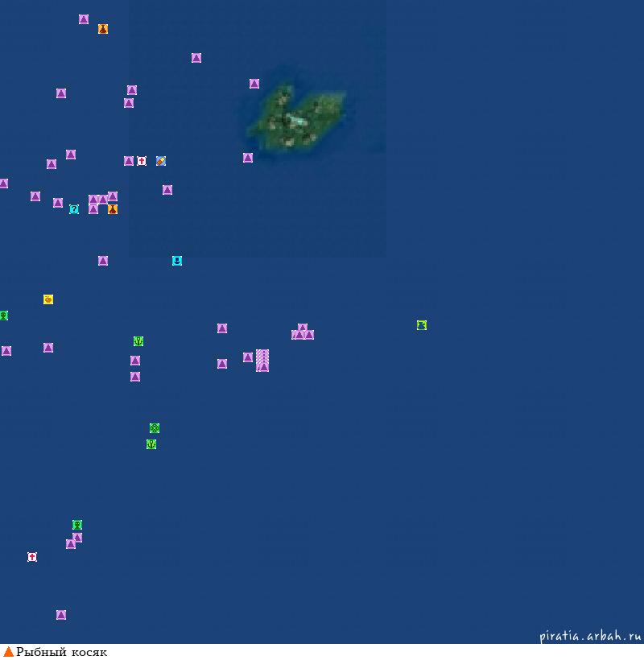
Task: Click the orange potion marker near the top edge
Action: (103, 29)
